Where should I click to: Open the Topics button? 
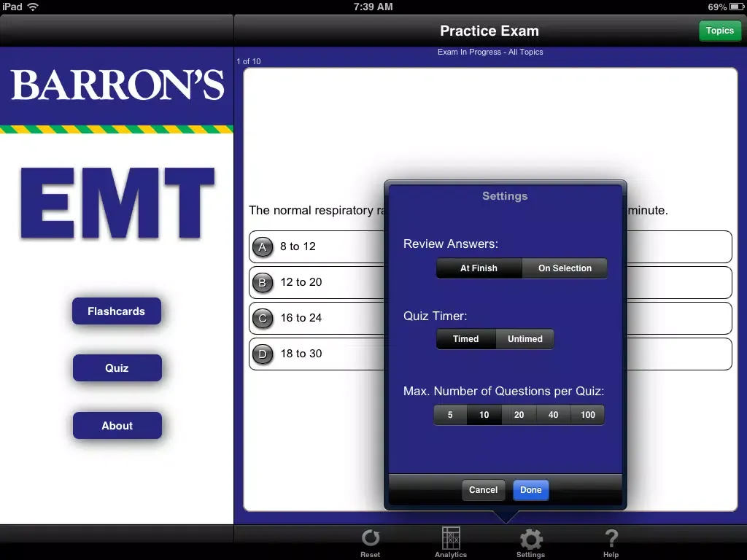(720, 31)
